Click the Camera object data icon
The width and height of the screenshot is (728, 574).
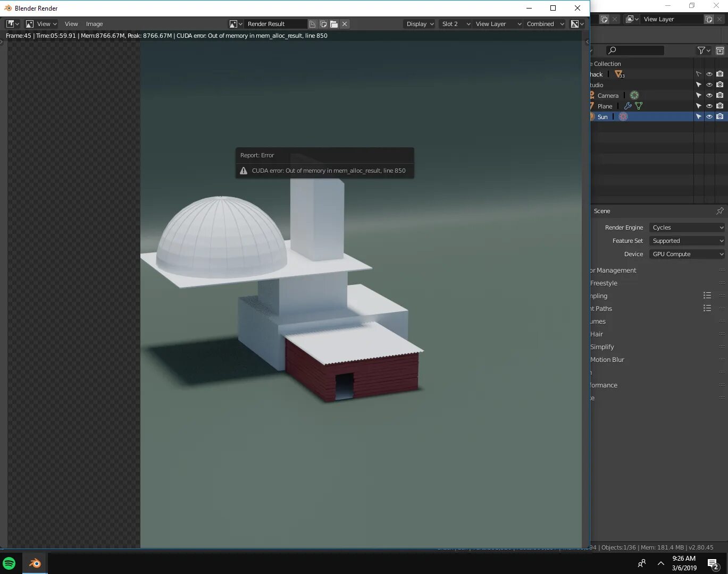[634, 96]
